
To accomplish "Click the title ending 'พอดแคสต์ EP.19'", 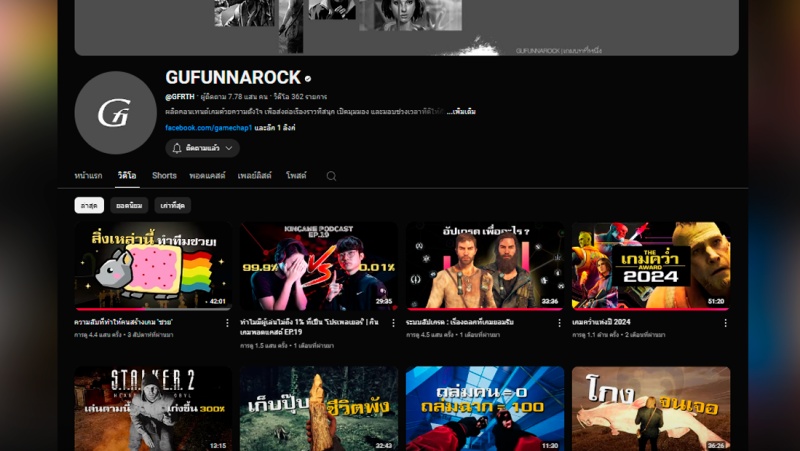I will pos(309,327).
